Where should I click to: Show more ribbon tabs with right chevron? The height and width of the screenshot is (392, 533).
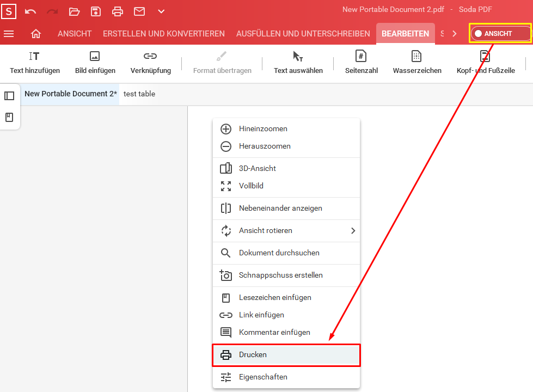[455, 34]
